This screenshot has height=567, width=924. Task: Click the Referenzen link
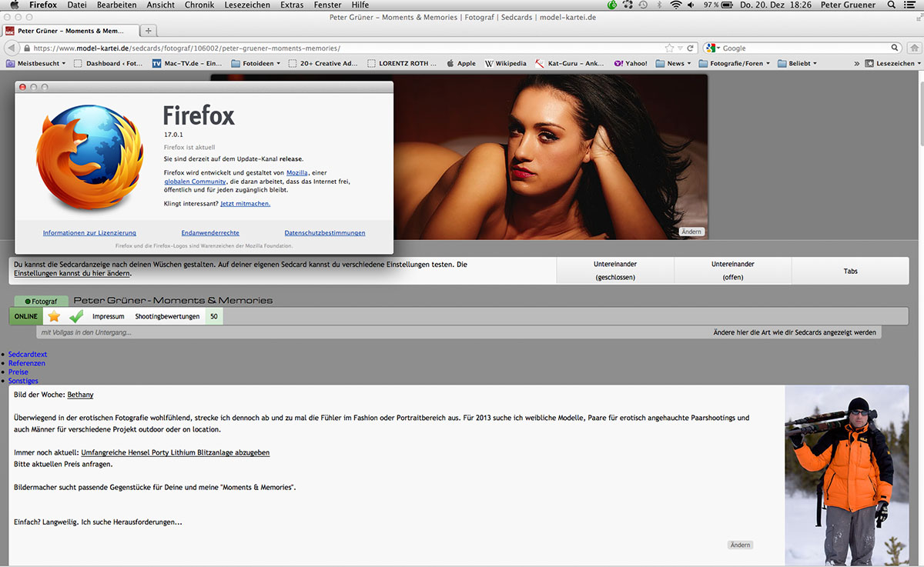tap(27, 363)
